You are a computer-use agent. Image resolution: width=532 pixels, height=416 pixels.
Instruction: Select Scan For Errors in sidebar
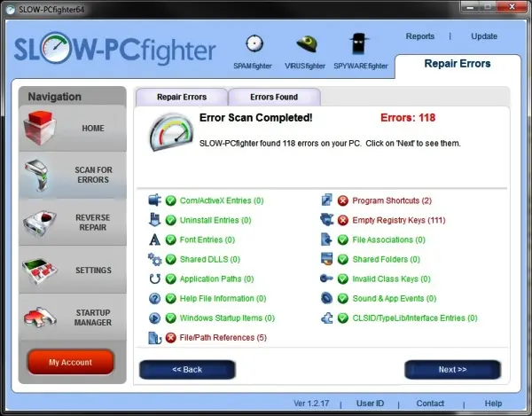tap(72, 174)
